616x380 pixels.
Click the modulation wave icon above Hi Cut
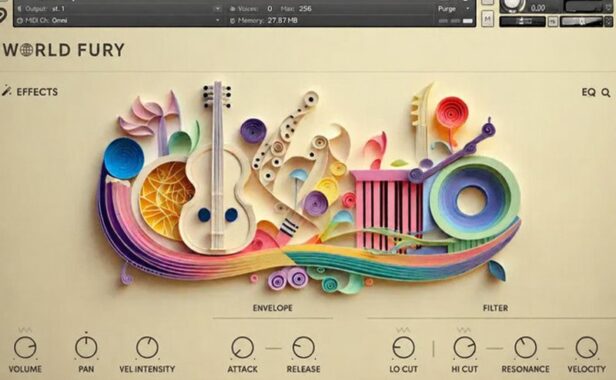[464, 330]
